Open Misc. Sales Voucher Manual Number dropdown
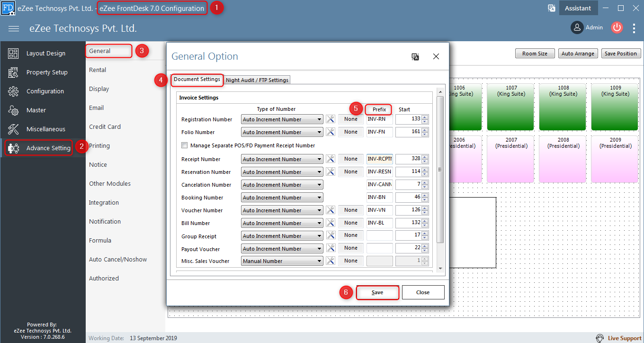644x343 pixels. [x=282, y=261]
